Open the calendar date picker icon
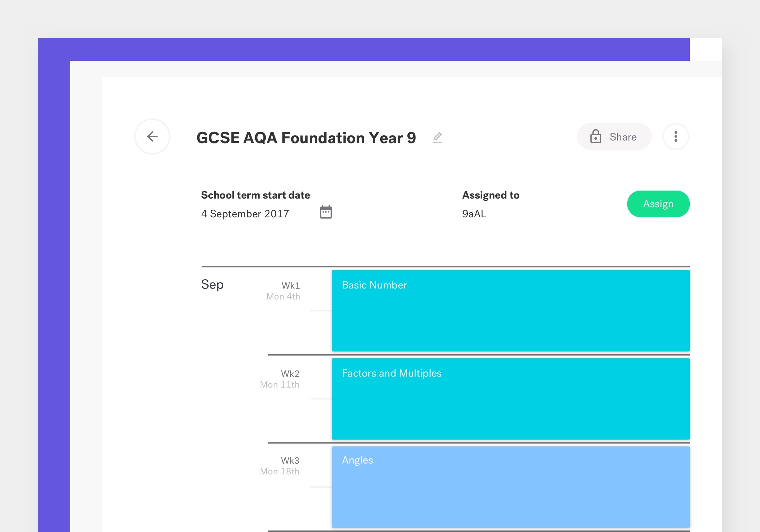 pos(326,212)
